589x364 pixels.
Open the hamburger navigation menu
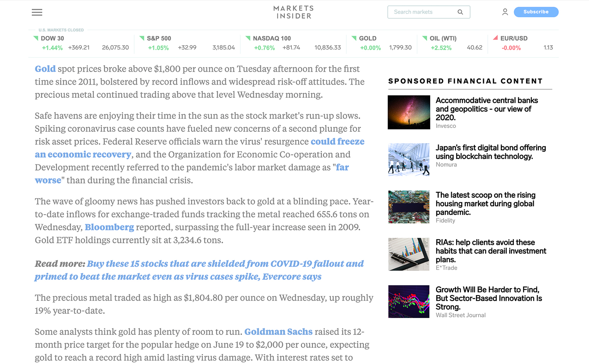pos(37,12)
